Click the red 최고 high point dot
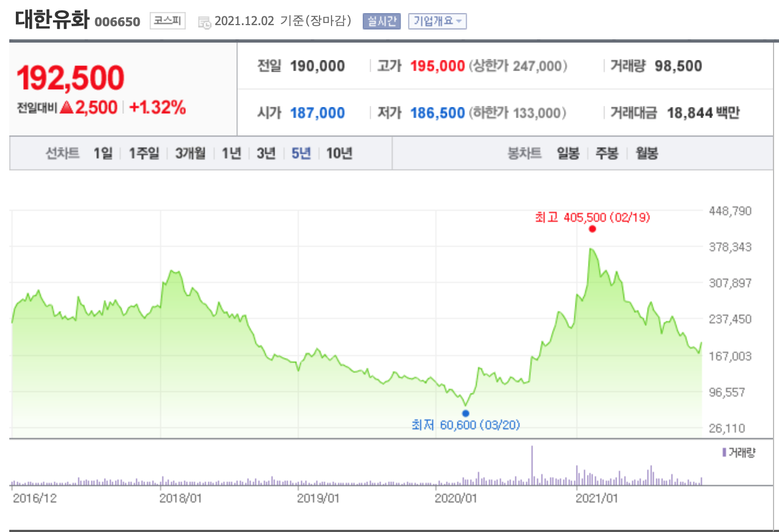Image resolution: width=779 pixels, height=532 pixels. tap(592, 229)
